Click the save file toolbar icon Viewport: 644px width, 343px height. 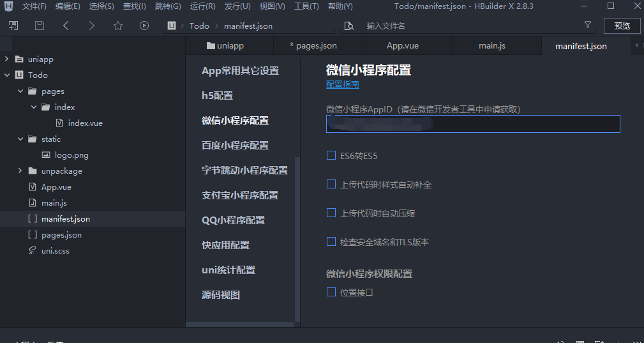click(40, 26)
